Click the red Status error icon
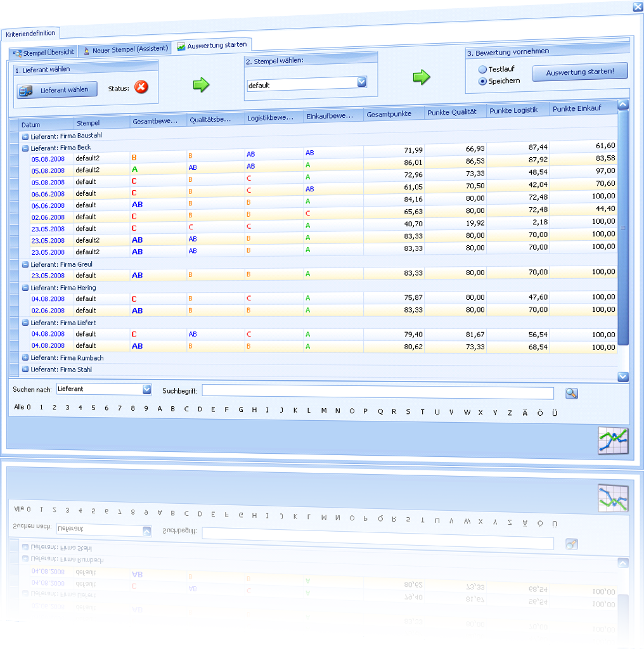 (141, 87)
